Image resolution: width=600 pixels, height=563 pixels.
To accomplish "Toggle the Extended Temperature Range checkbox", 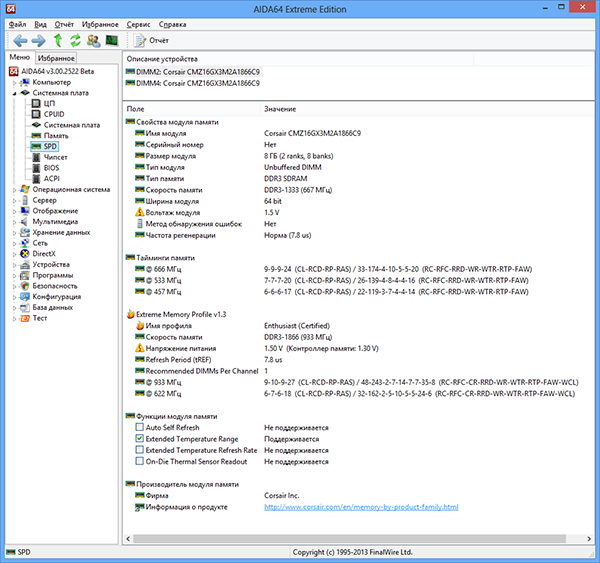I will click(140, 439).
